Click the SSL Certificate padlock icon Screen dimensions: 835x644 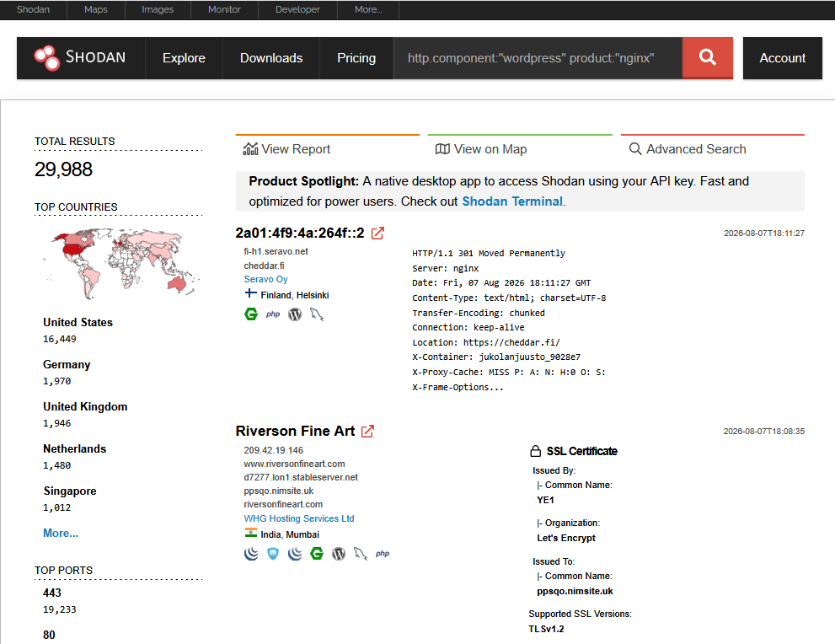tap(536, 451)
